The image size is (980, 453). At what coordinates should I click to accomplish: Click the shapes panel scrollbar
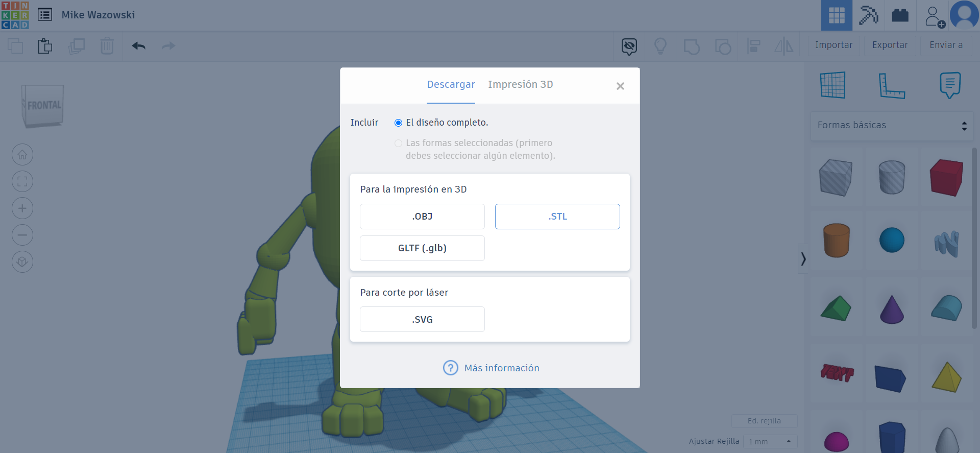click(974, 238)
